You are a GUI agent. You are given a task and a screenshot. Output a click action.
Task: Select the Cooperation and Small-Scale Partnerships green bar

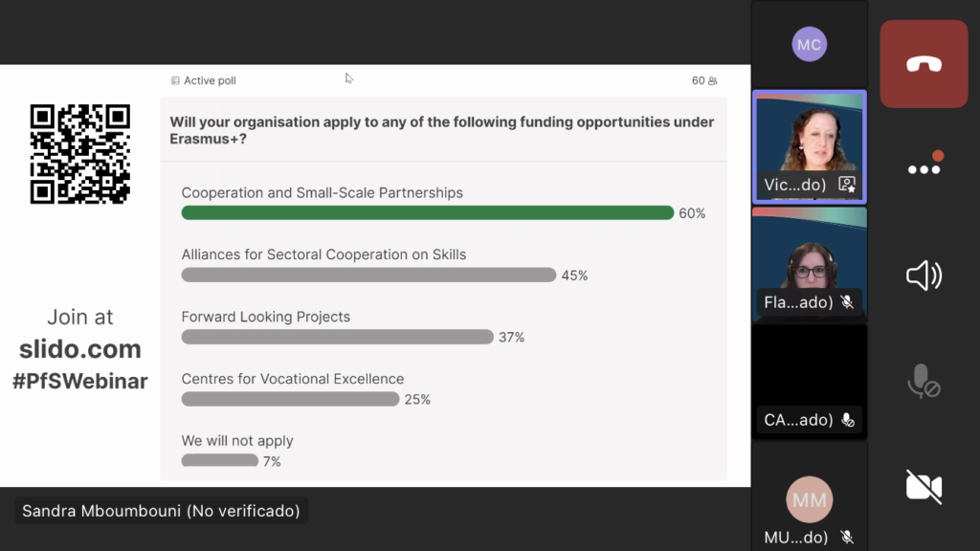(x=427, y=212)
